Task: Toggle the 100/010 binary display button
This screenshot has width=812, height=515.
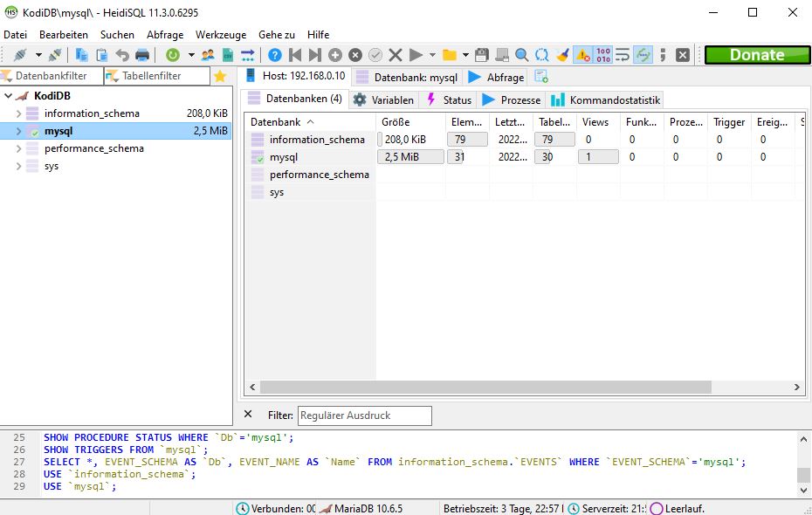Action: 602,55
